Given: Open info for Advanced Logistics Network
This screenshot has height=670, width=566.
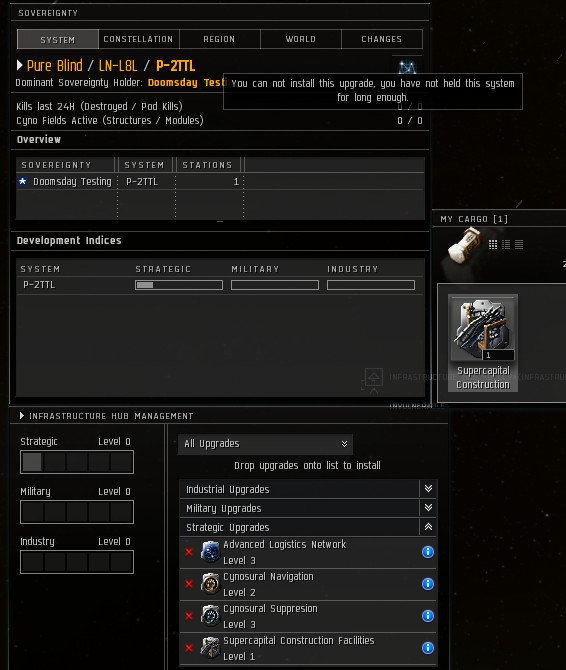Looking at the screenshot, I should tap(428, 552).
